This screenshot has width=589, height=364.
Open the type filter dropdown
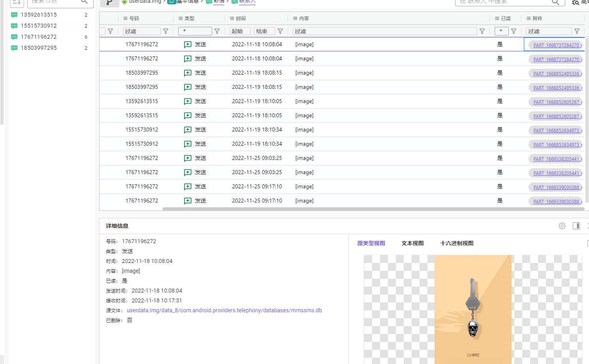195,31
